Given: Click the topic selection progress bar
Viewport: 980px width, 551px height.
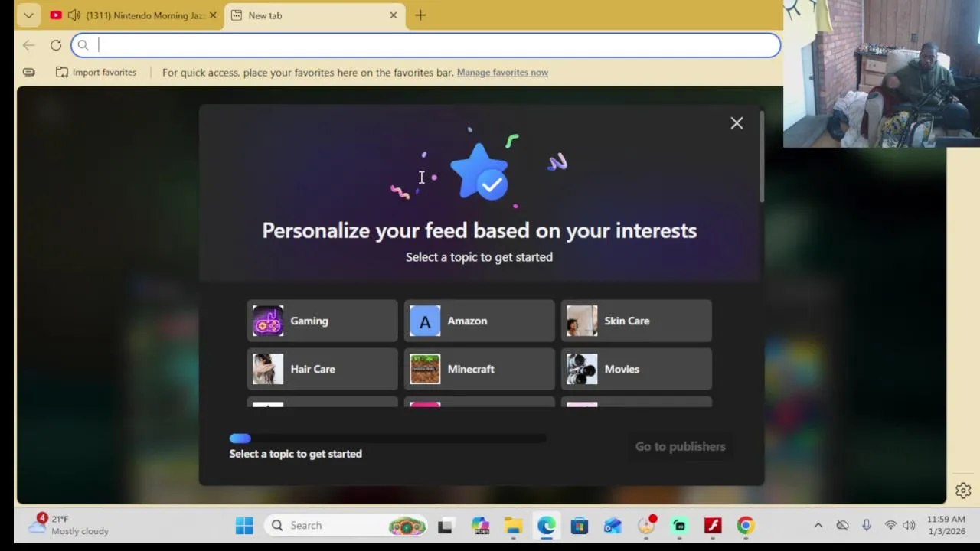Looking at the screenshot, I should tap(388, 439).
